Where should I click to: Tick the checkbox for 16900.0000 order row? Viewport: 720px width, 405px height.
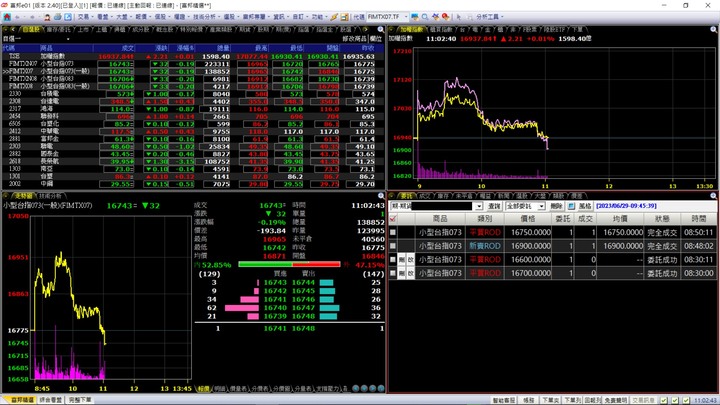[393, 246]
